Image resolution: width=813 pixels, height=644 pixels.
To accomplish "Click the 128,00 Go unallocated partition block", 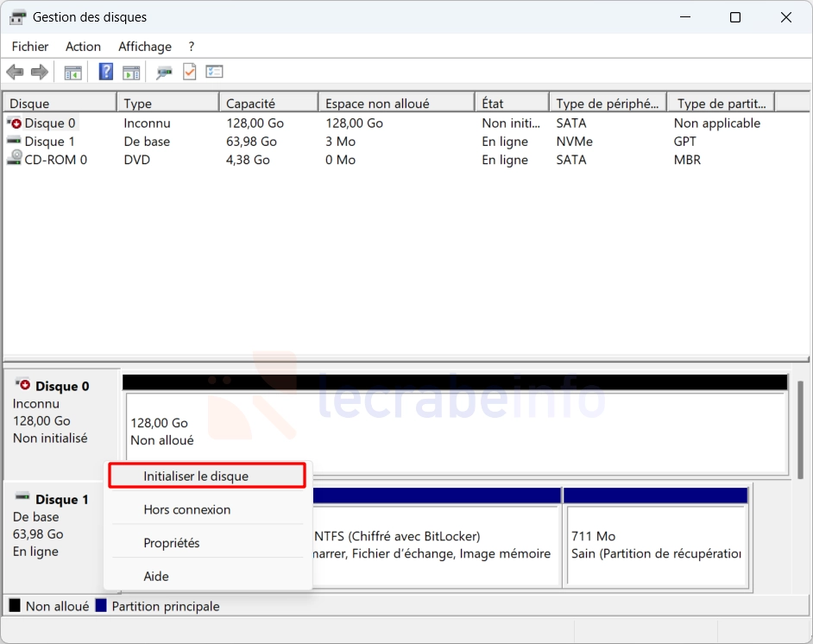I will point(456,432).
